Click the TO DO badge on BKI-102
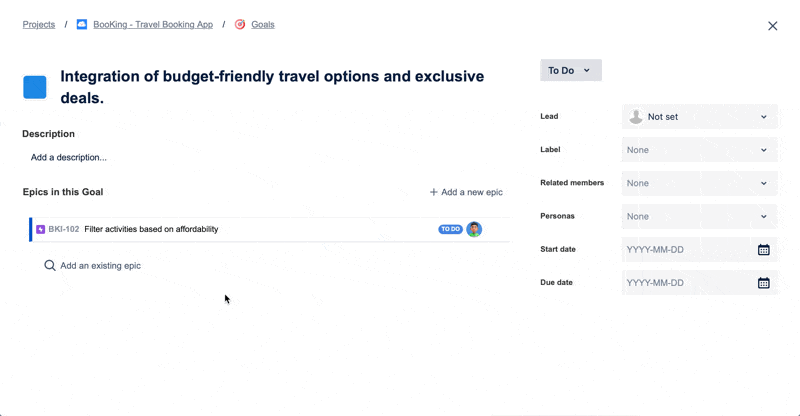Viewport: 800px width, 416px height. click(x=450, y=229)
